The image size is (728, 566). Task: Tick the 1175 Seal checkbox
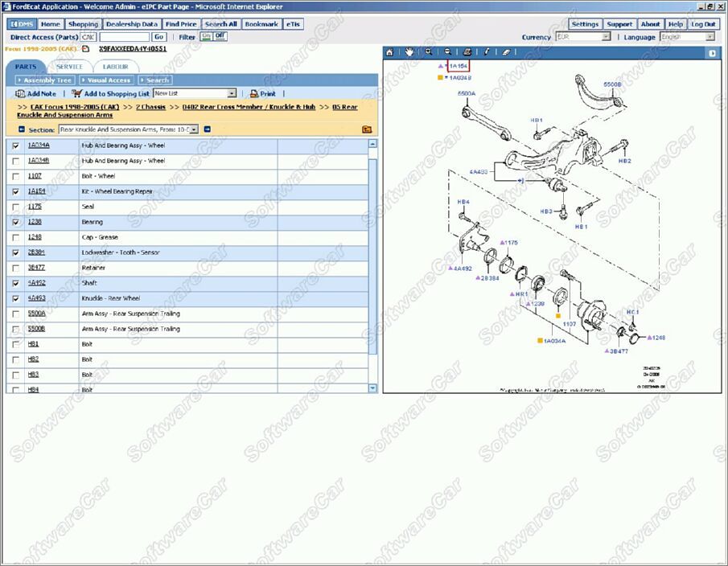click(16, 207)
